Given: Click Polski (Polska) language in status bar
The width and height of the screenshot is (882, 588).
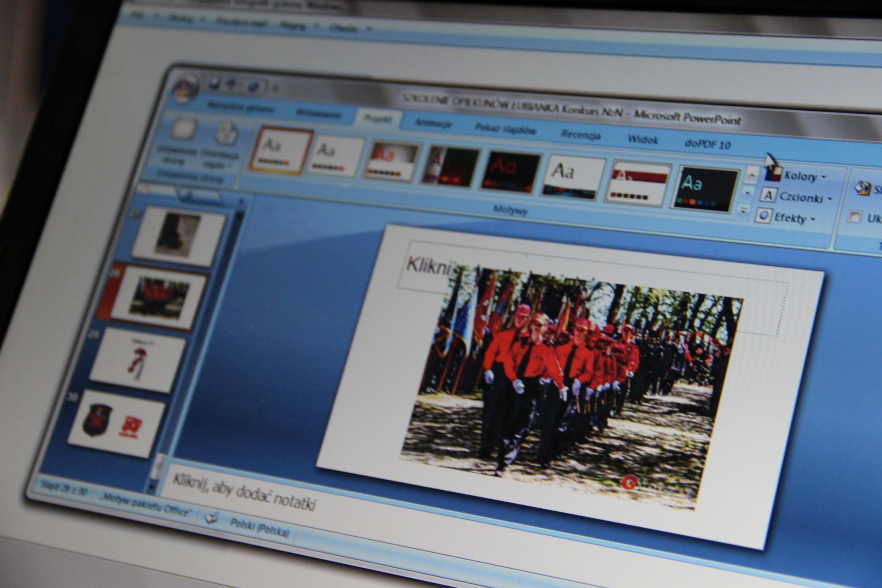Looking at the screenshot, I should [x=259, y=528].
